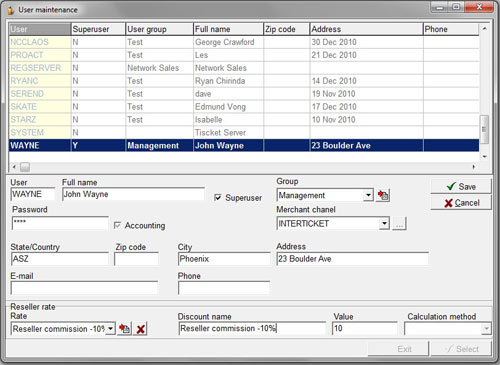Viewport: 500px width, 365px height.
Task: Select the STARZ user row
Action: click(x=244, y=120)
